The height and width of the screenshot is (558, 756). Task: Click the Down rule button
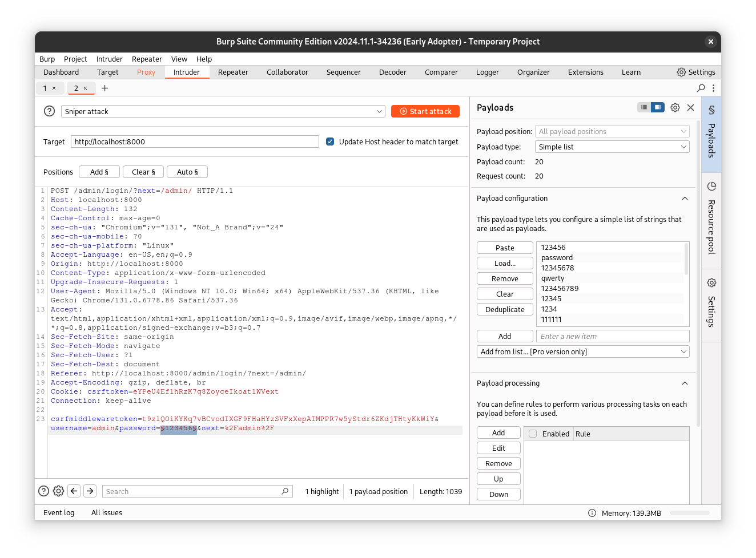tap(498, 494)
